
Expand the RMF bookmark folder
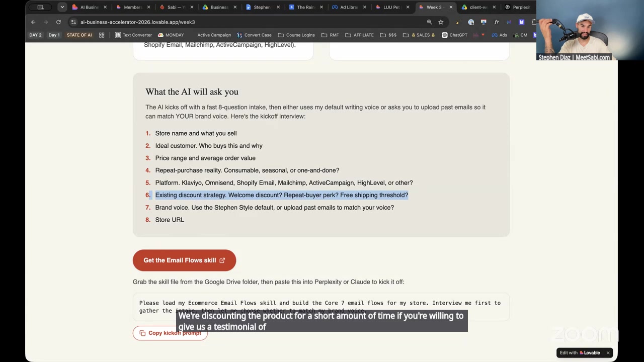(x=330, y=35)
